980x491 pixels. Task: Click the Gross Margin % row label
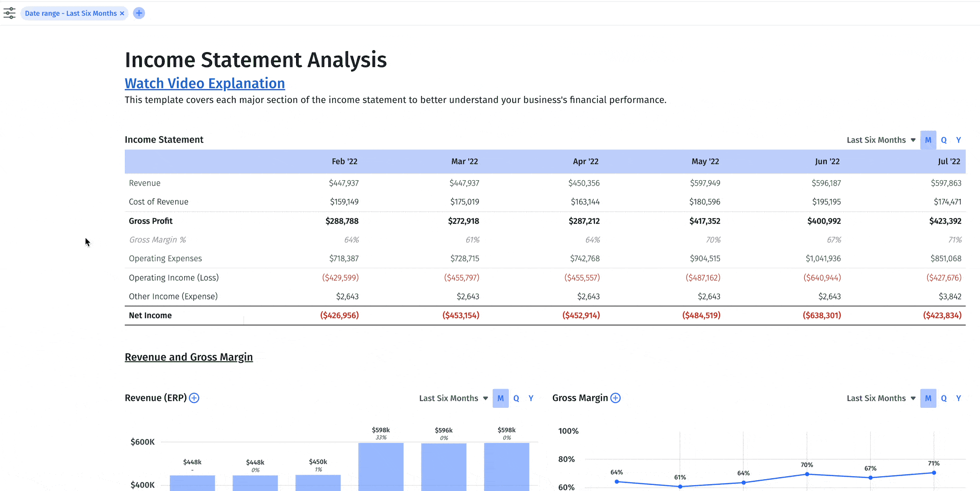[157, 240]
